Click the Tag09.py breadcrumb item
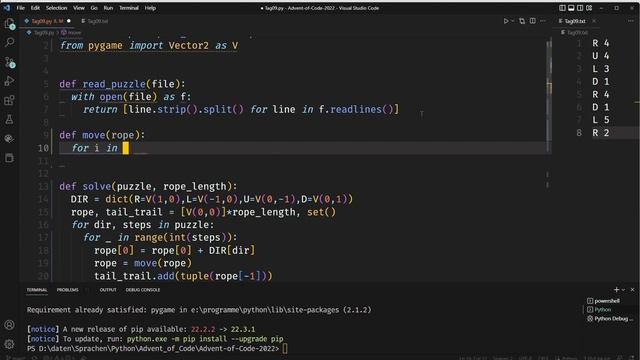 43,33
